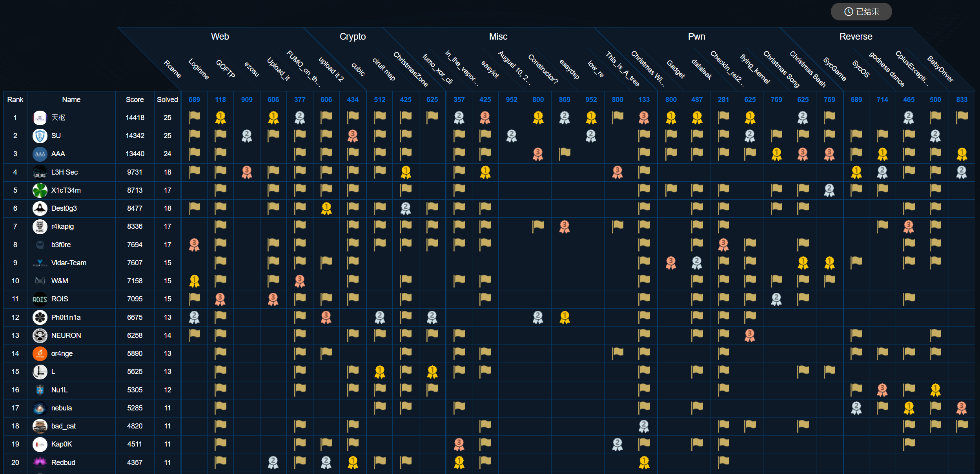Click Ph0t1n1a's silver medal under Rceme
Image resolution: width=980 pixels, height=474 pixels.
pos(194,317)
